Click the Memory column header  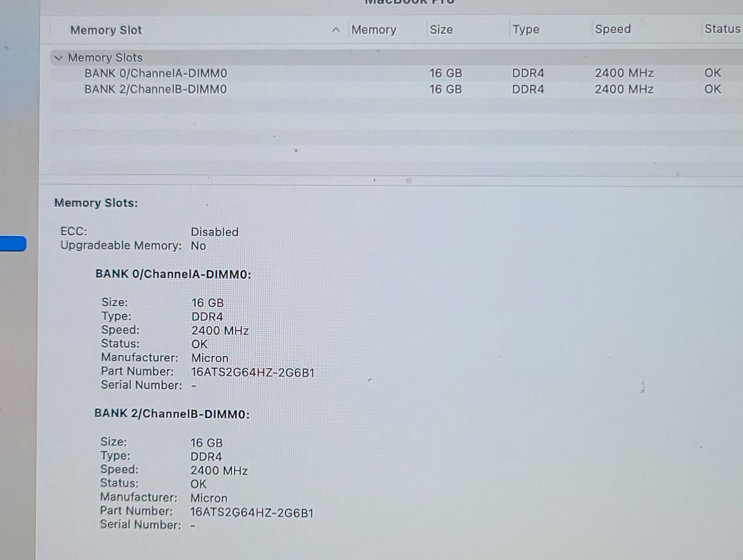pos(373,30)
